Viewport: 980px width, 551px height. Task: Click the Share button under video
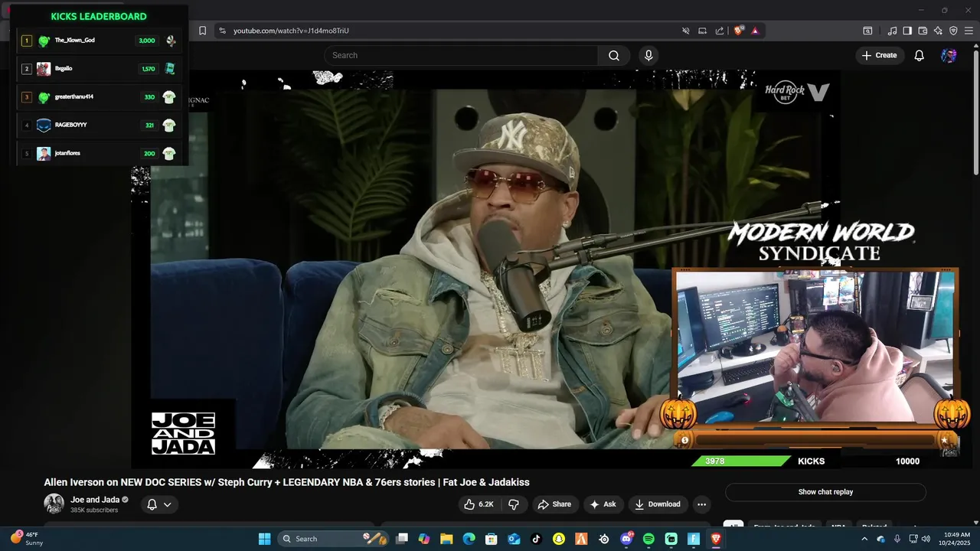click(x=554, y=504)
